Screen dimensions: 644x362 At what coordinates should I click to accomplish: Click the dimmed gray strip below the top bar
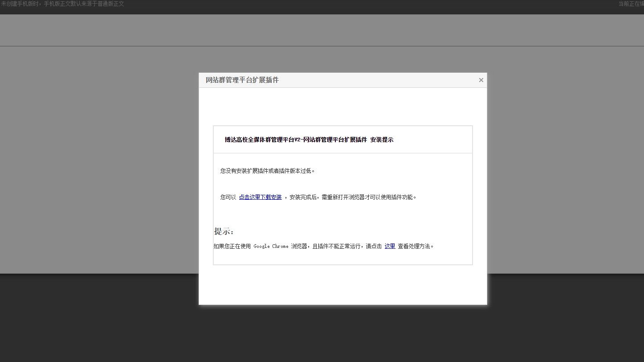click(312, 30)
